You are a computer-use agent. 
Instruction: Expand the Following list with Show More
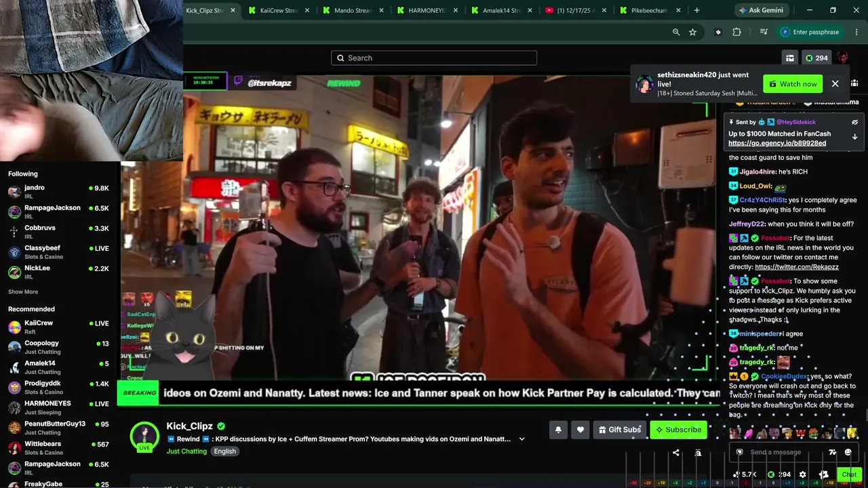click(23, 291)
